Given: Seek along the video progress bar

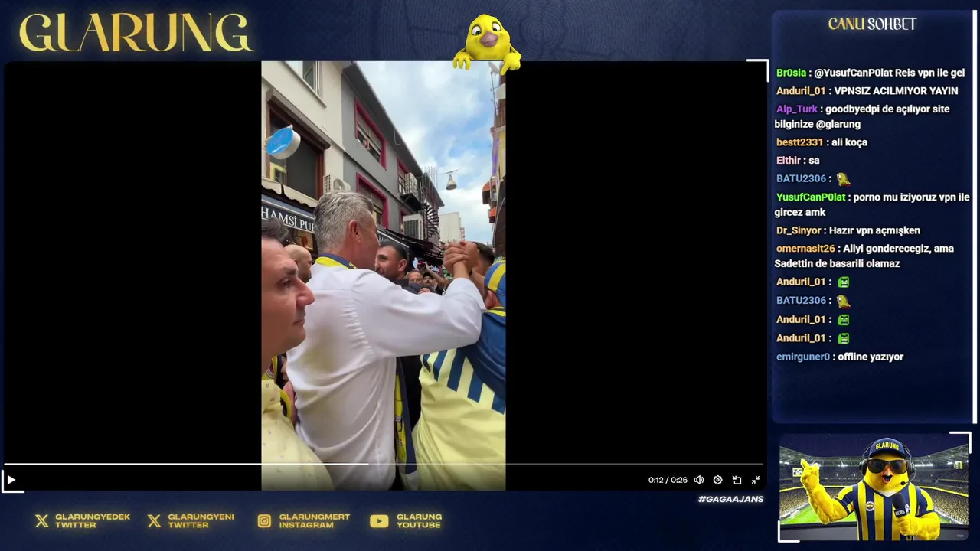Looking at the screenshot, I should [x=383, y=464].
